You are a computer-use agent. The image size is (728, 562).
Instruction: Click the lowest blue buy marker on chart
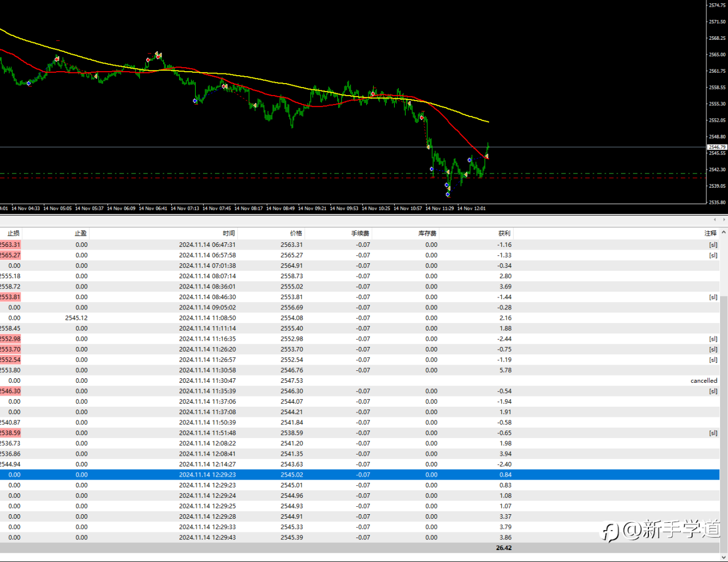coord(448,195)
